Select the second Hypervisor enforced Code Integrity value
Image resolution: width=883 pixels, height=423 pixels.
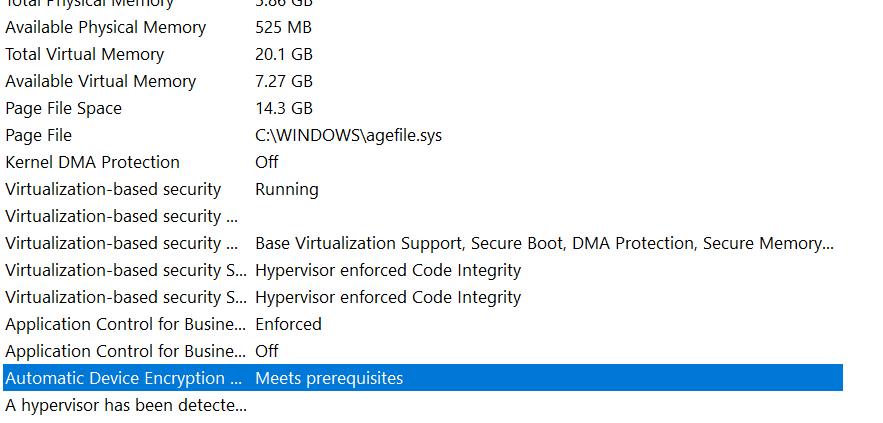388,297
